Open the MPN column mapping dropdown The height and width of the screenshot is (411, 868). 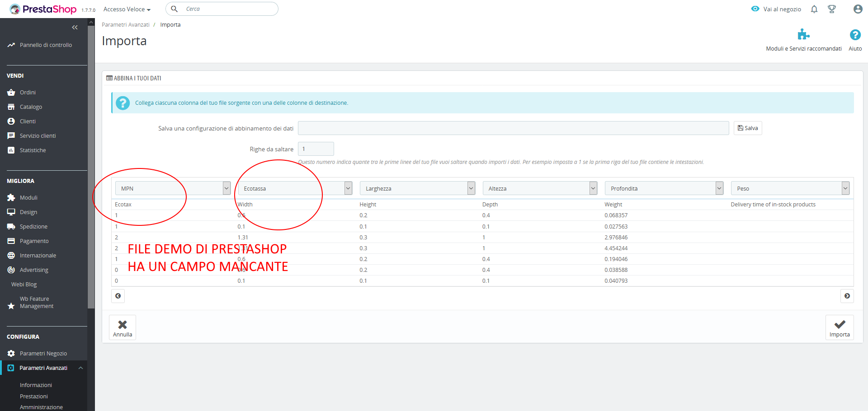coord(173,188)
